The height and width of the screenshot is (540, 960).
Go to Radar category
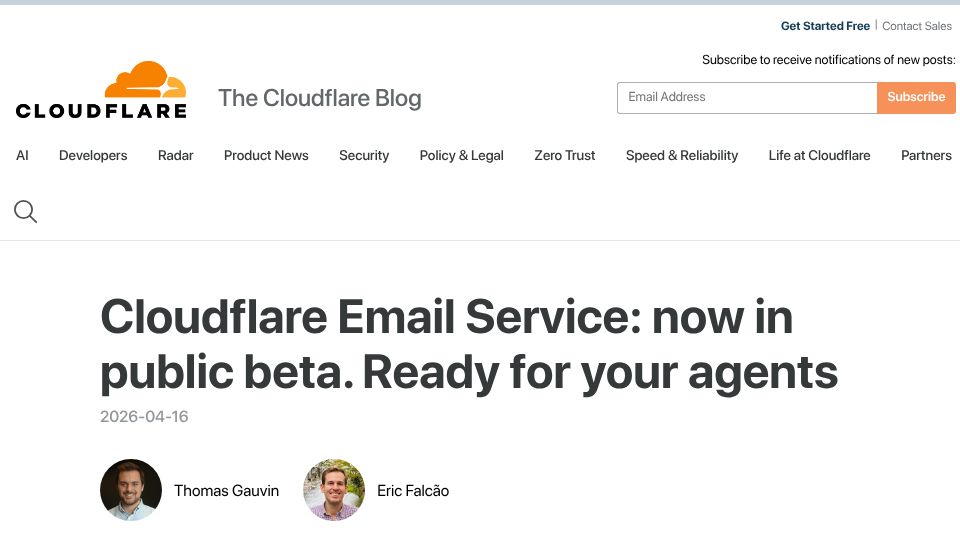[x=176, y=156]
